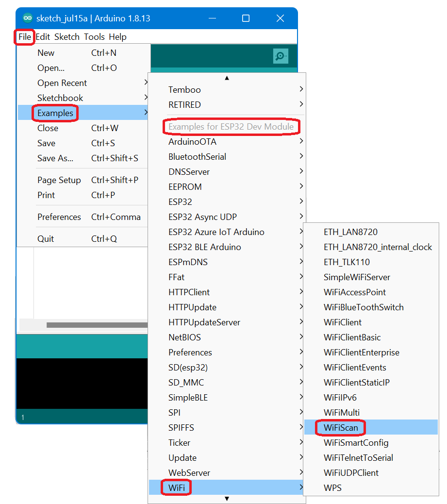Open the HTTPClient examples submenu
The image size is (447, 504).
click(227, 292)
